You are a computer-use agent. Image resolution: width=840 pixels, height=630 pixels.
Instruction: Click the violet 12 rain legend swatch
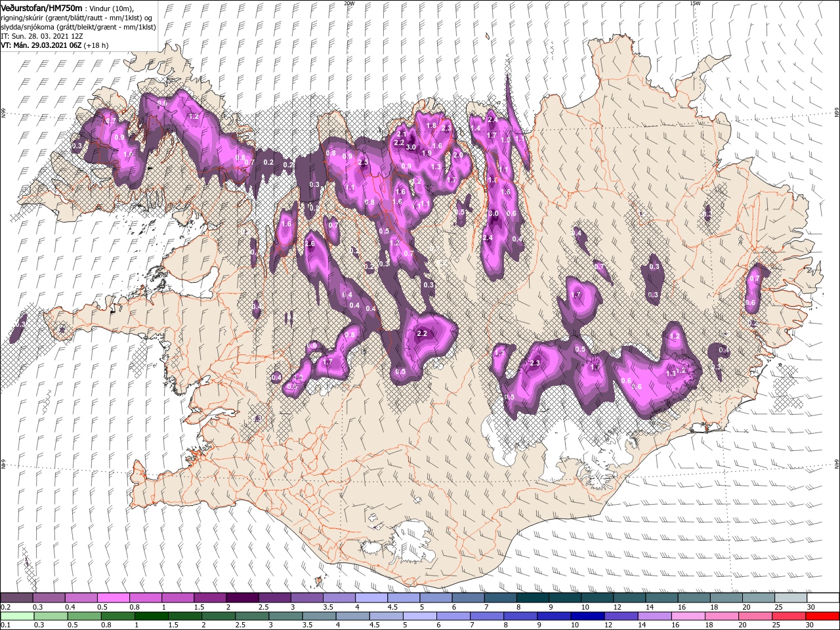[621, 616]
